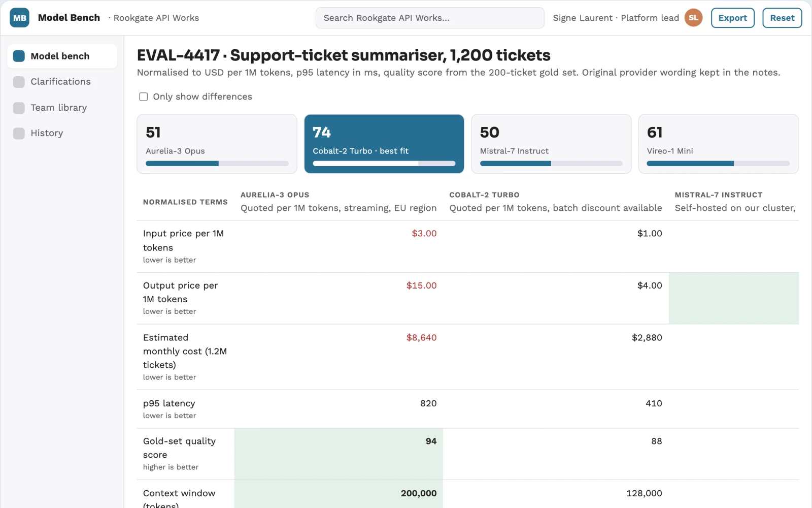Viewport: 812px width, 508px height.
Task: Click the 128,000 context window value
Action: click(644, 493)
